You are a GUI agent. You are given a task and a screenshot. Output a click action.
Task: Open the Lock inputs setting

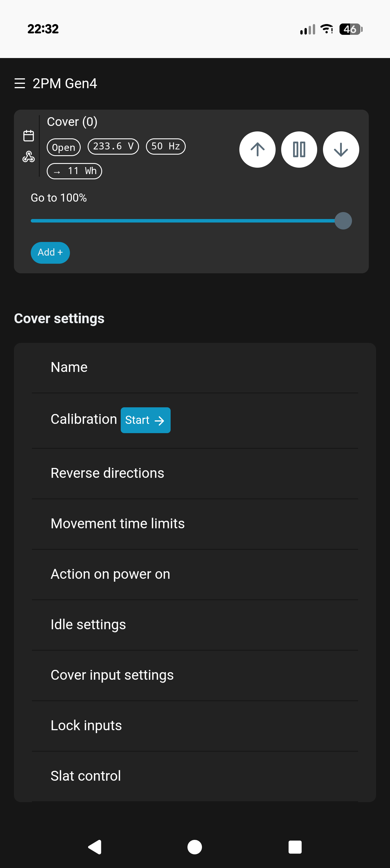point(195,726)
